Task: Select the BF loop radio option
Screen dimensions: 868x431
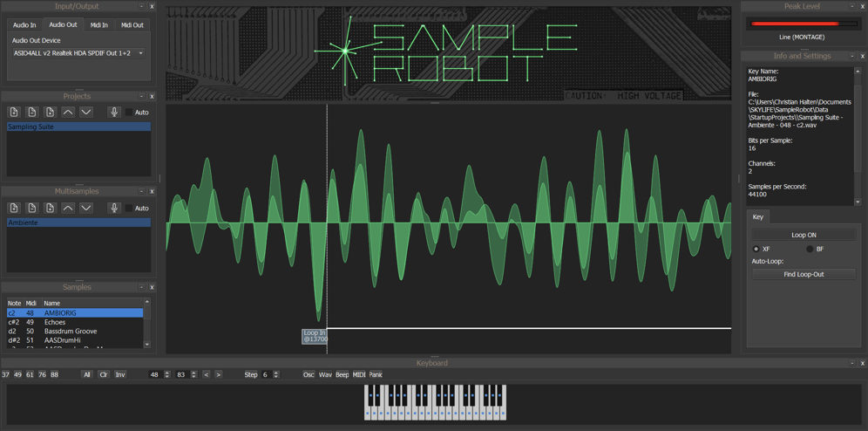Action: pyautogui.click(x=810, y=249)
